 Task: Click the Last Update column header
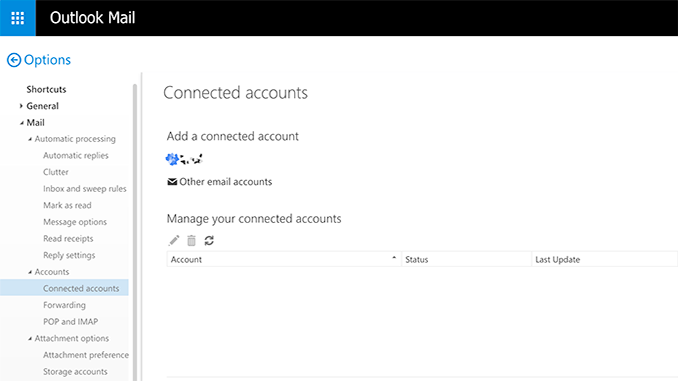(604, 259)
